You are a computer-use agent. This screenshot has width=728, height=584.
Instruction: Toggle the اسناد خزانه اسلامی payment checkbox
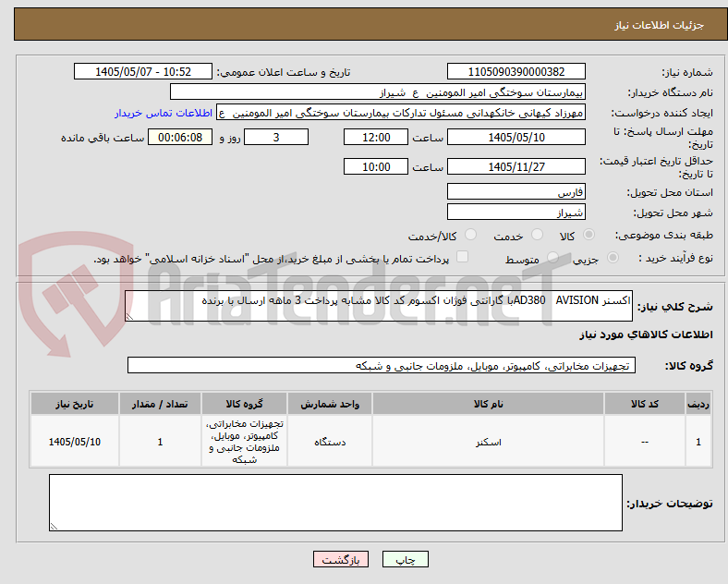click(x=463, y=257)
